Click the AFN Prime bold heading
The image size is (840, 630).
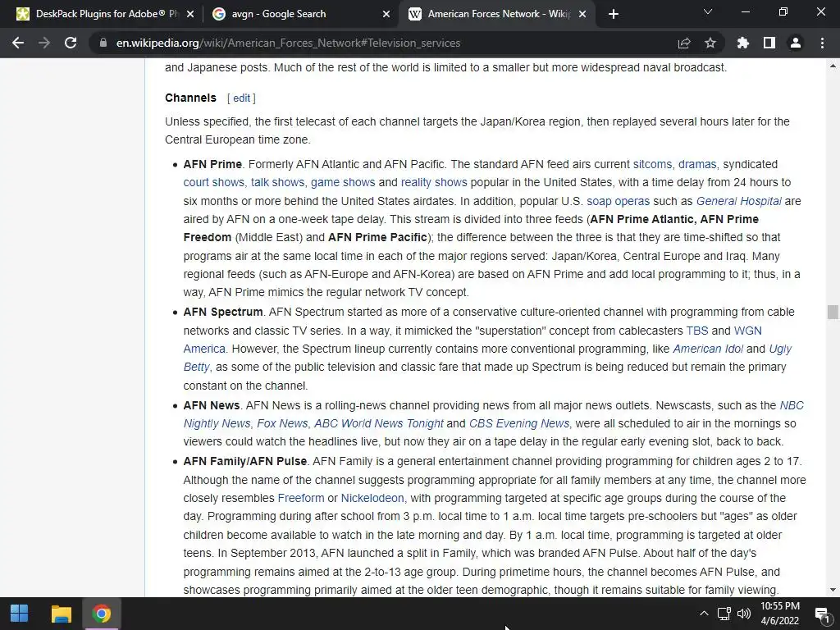pos(212,164)
